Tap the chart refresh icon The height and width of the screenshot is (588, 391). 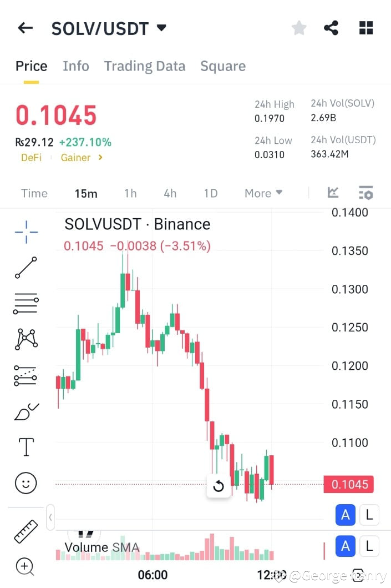pyautogui.click(x=219, y=485)
